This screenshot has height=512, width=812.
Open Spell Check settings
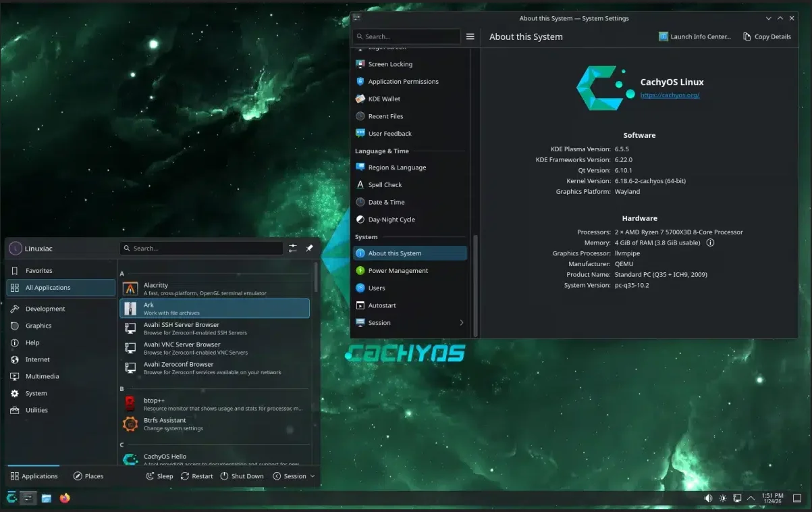[410, 184]
